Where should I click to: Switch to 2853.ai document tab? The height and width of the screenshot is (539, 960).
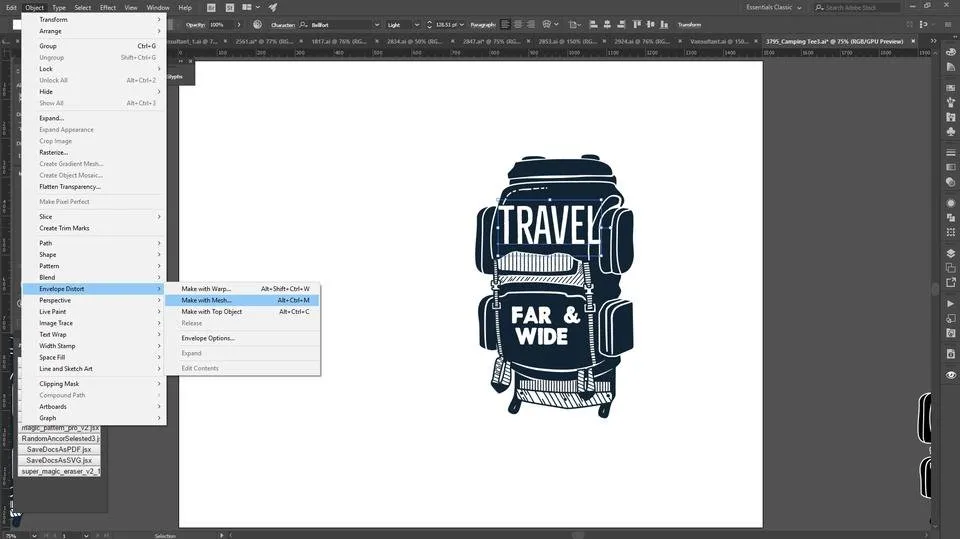coord(566,41)
